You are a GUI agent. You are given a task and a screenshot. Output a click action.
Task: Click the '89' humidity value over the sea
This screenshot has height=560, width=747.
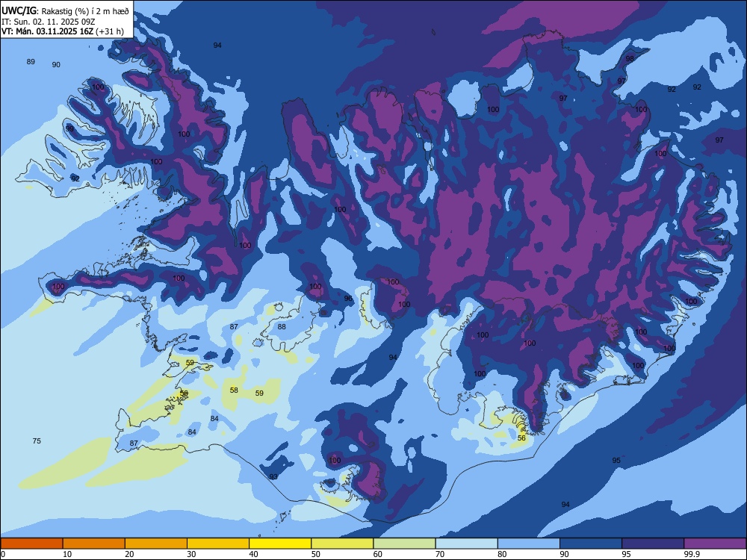tap(31, 61)
